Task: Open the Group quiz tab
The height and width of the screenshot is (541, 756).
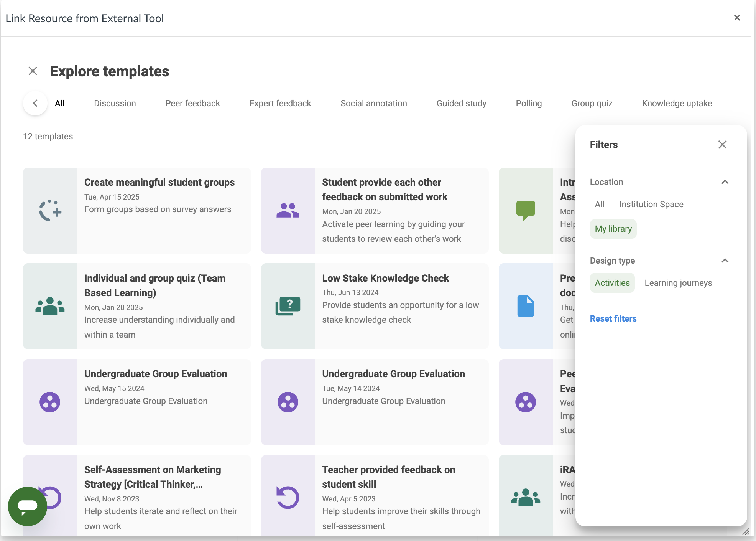Action: click(592, 103)
